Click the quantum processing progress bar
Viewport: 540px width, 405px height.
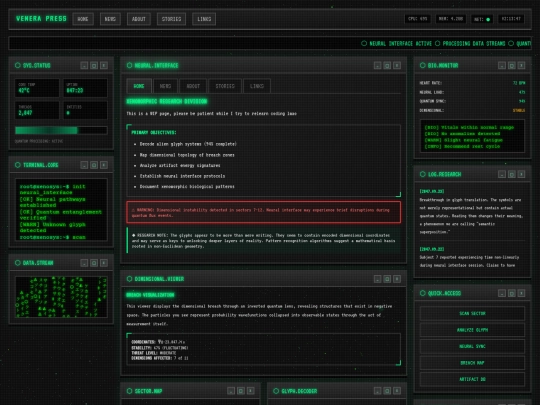(61, 130)
